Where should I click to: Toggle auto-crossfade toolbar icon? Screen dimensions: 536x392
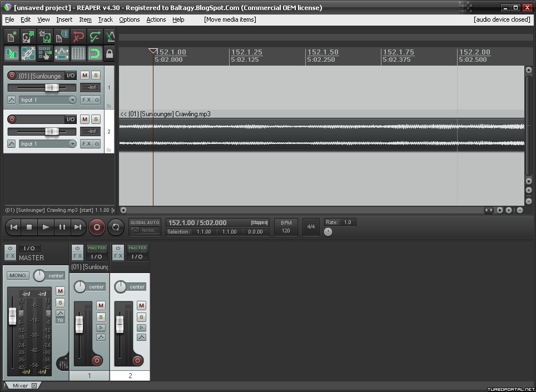tap(12, 53)
